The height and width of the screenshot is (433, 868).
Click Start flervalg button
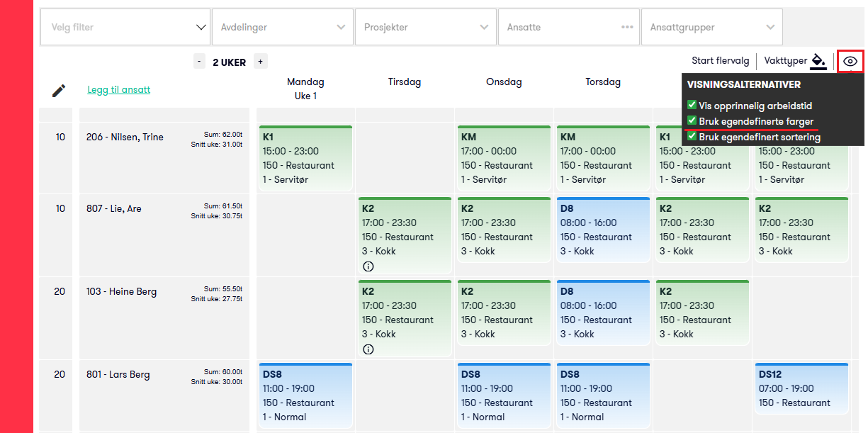[720, 61]
